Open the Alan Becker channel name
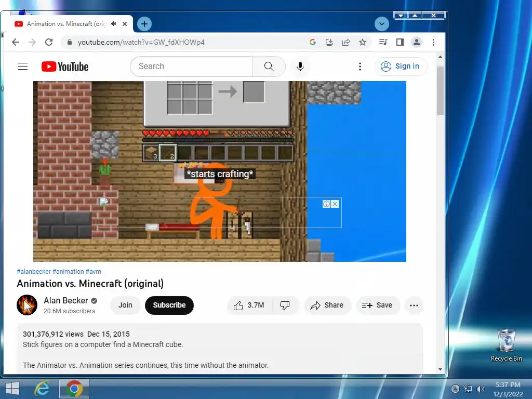The width and height of the screenshot is (532, 399). click(66, 301)
